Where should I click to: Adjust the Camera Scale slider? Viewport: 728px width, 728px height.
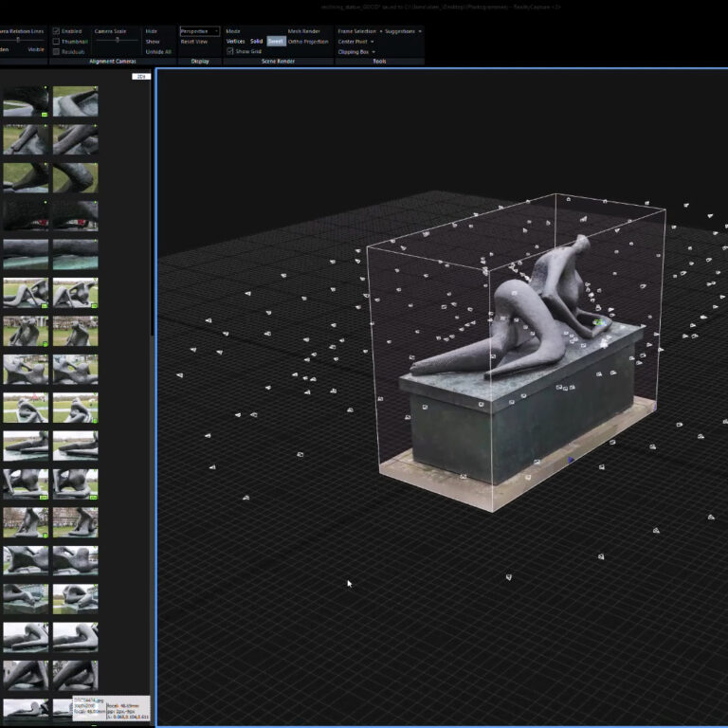tap(118, 41)
